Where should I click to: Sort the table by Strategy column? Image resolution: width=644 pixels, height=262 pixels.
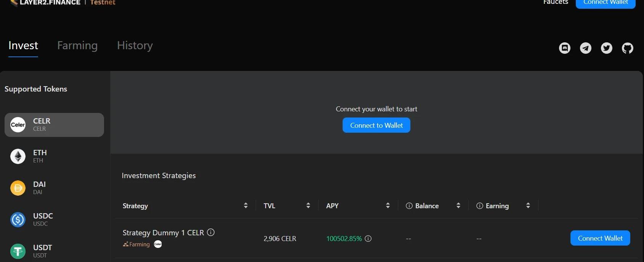pos(246,206)
